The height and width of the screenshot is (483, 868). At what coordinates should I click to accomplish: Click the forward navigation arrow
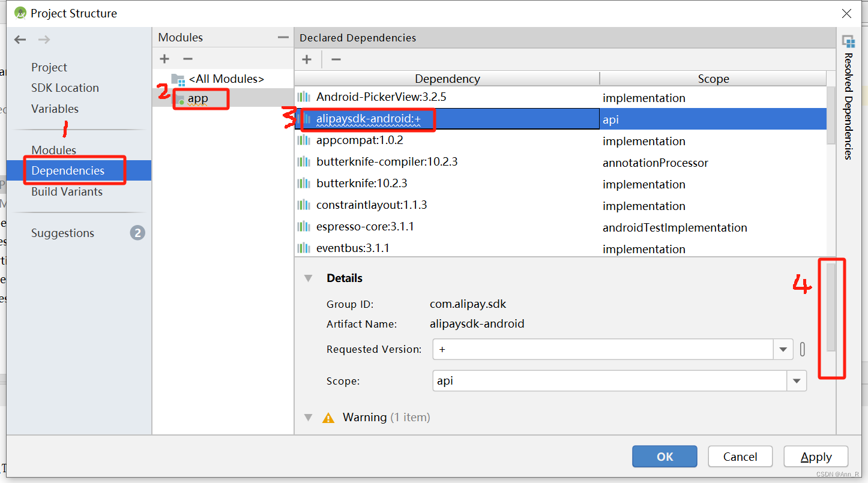click(x=44, y=40)
